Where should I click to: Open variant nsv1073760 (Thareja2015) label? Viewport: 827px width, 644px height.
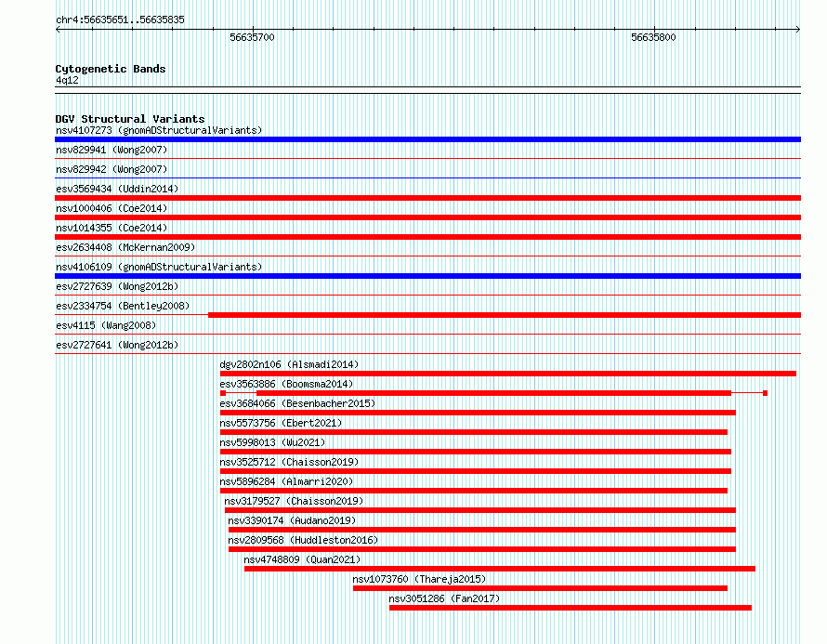coord(419,579)
